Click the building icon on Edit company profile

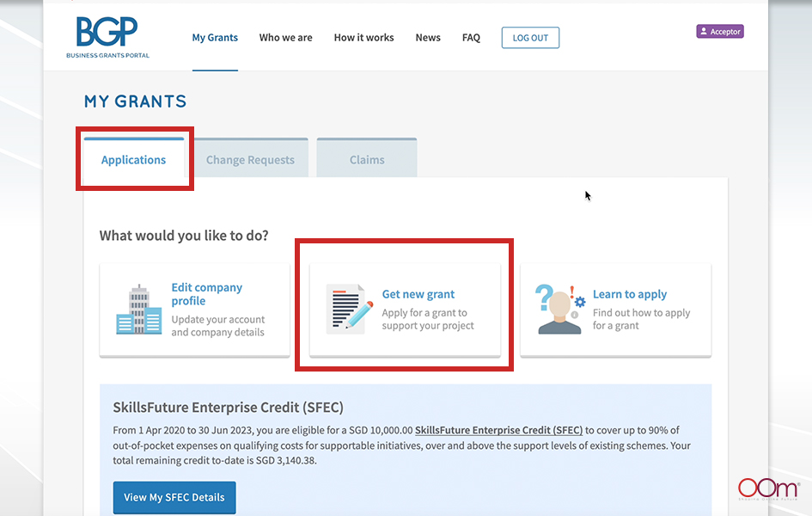click(x=139, y=309)
